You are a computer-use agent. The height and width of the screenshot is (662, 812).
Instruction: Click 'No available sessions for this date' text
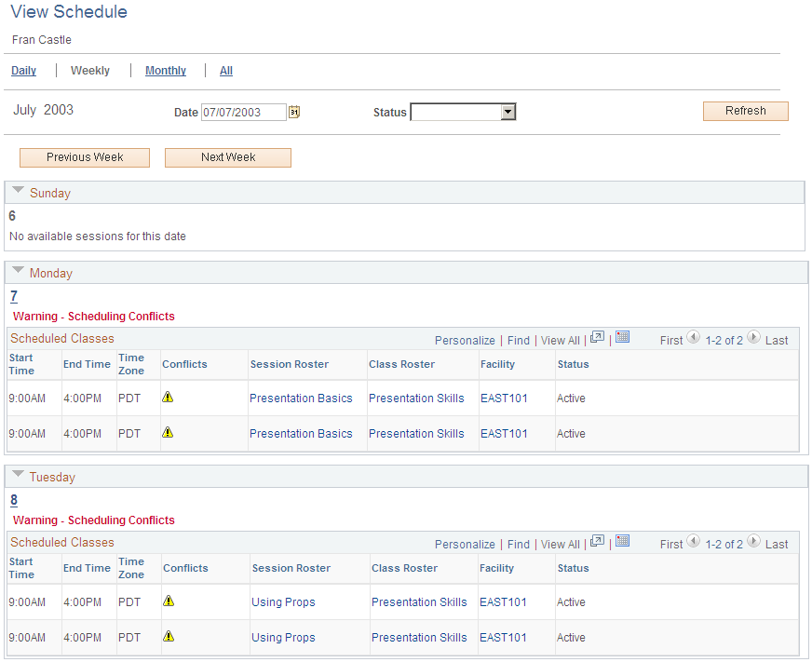click(98, 236)
